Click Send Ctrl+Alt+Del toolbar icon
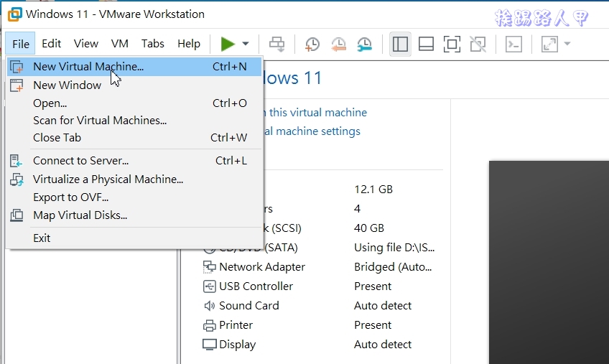609x364 pixels. click(277, 44)
